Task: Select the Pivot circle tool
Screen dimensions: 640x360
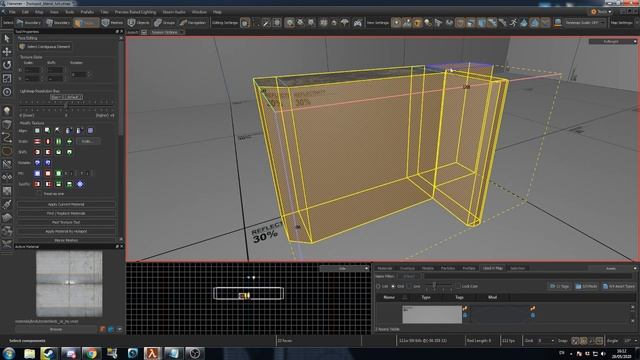Action: point(7,92)
